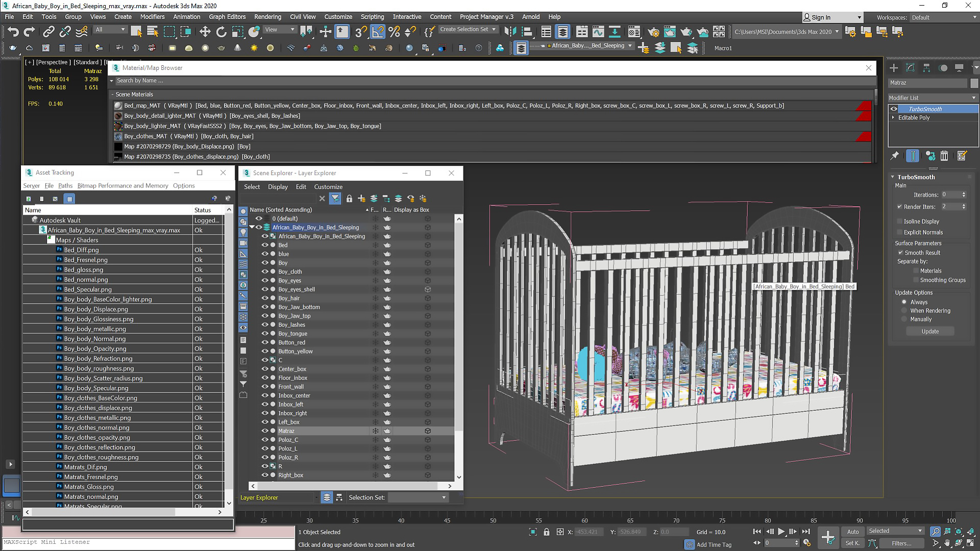Open the Scripting menu
This screenshot has height=551, width=980.
coord(372,17)
